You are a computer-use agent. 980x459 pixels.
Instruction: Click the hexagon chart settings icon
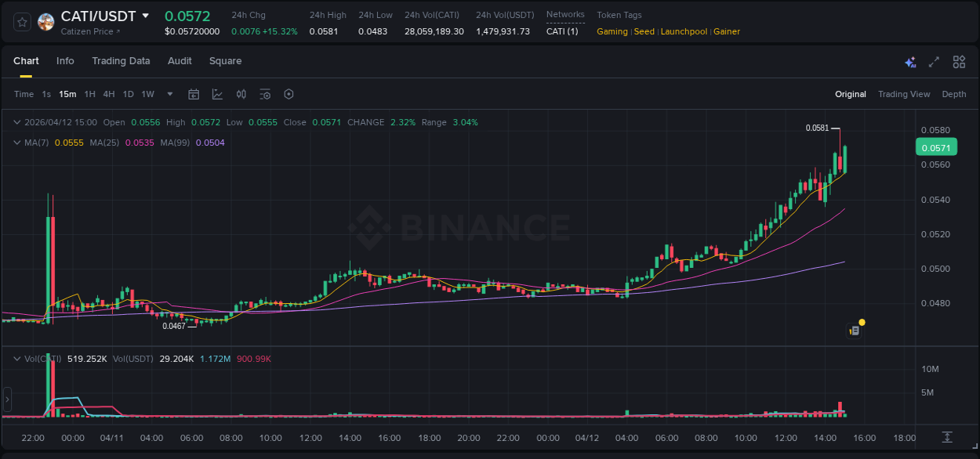[289, 94]
